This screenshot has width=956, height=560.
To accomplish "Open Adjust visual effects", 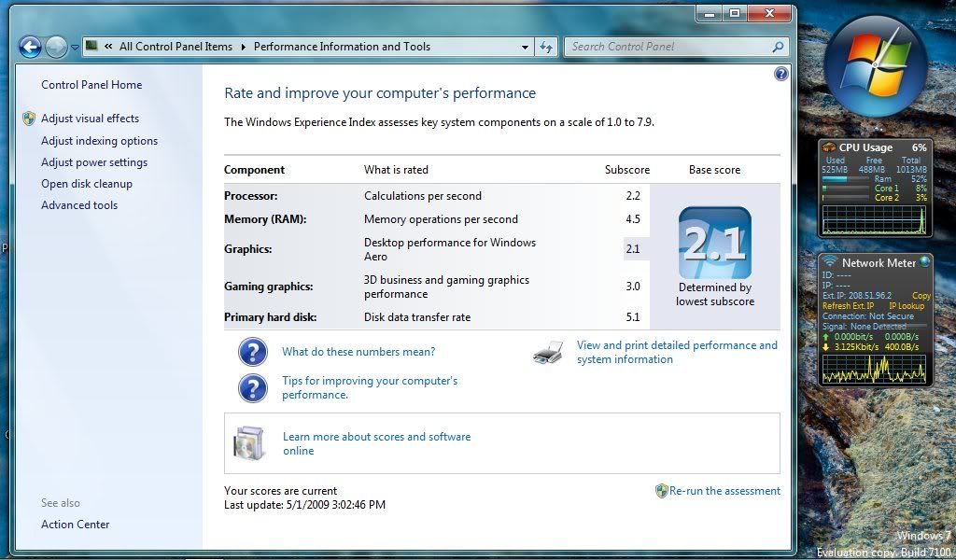I will pos(90,119).
